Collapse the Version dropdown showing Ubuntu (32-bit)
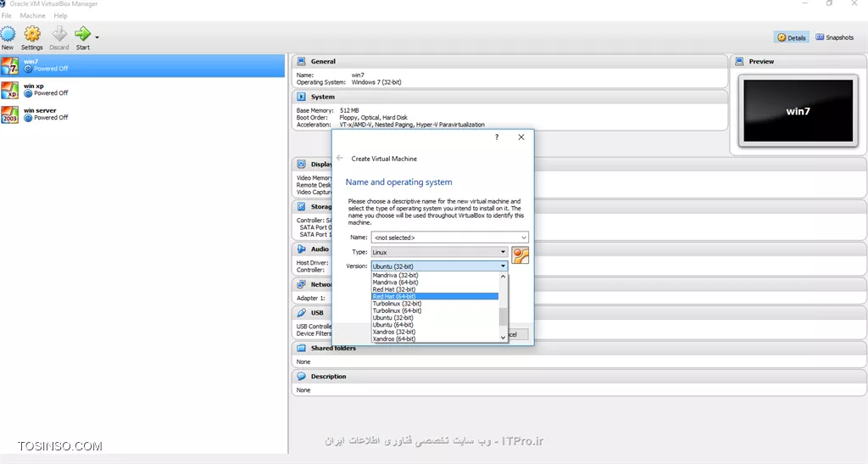Viewport: 868px width, 464px height. pyautogui.click(x=439, y=266)
